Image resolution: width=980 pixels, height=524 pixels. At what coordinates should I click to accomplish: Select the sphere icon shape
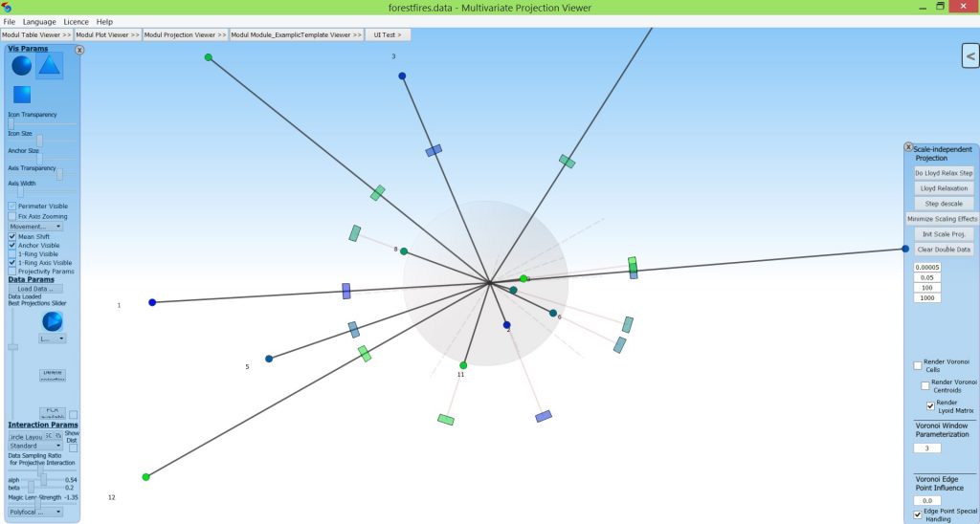pyautogui.click(x=21, y=65)
